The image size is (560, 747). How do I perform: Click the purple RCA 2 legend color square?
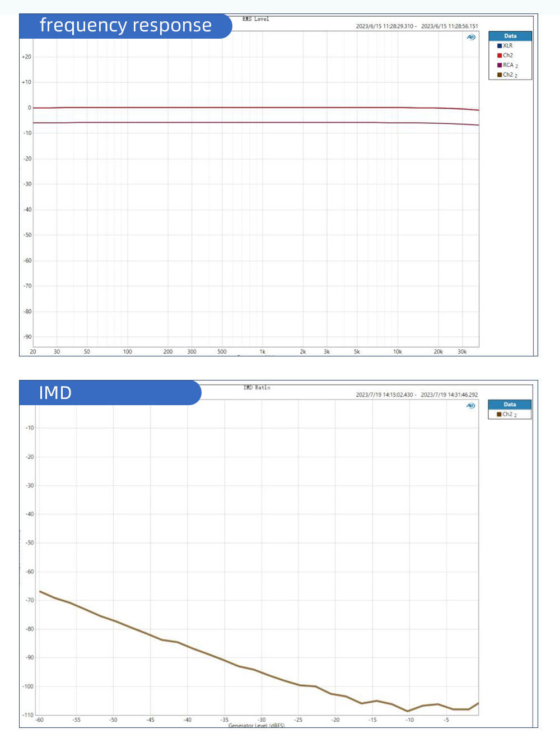[499, 65]
